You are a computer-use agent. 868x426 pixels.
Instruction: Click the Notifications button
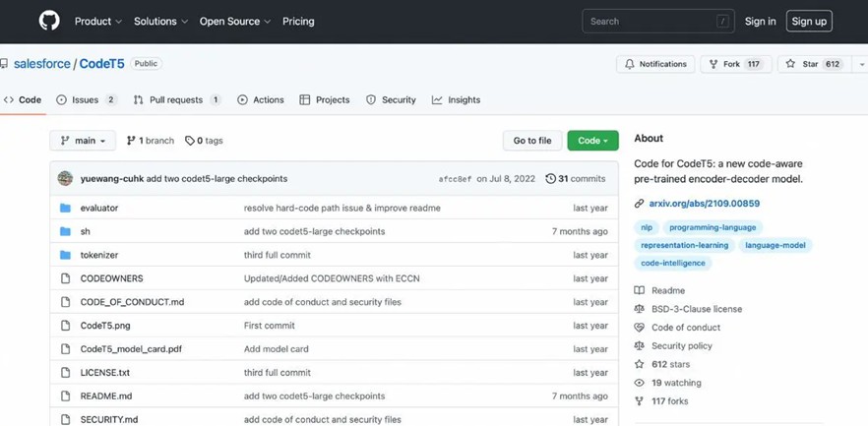pos(655,64)
